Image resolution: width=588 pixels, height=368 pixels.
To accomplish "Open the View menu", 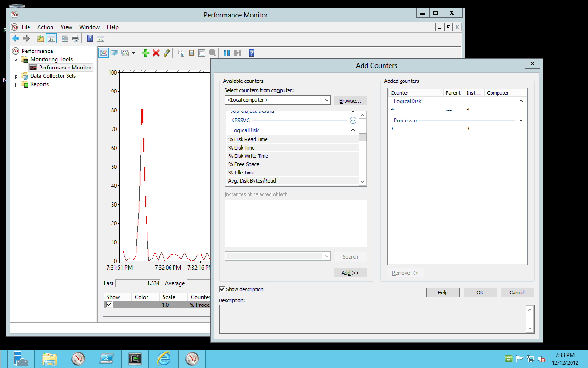I will (x=66, y=27).
